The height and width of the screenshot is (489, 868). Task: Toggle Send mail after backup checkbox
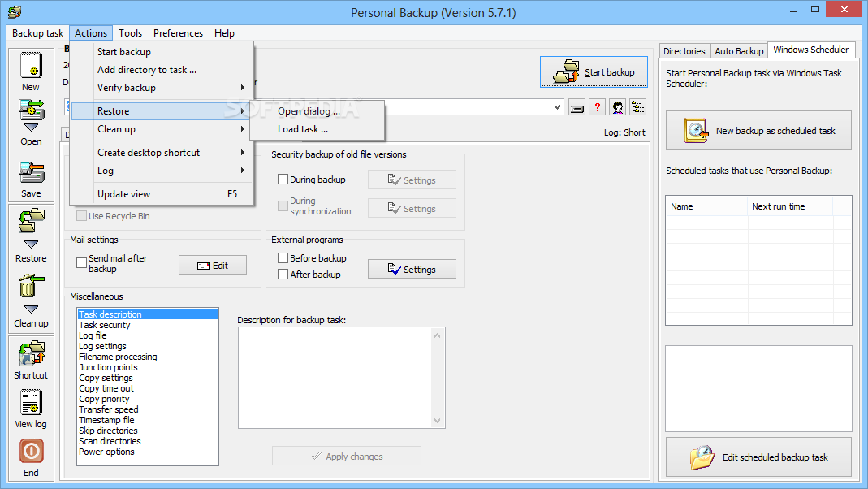pos(81,263)
